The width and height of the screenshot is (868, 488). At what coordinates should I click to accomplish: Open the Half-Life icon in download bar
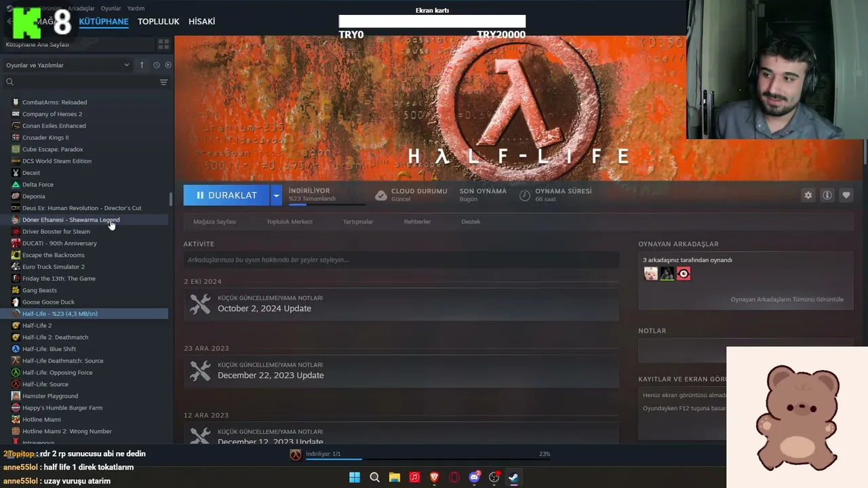(296, 455)
